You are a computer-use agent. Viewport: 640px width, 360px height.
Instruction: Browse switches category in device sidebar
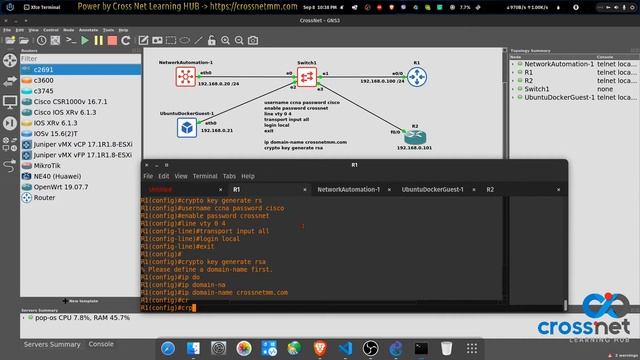click(10, 81)
